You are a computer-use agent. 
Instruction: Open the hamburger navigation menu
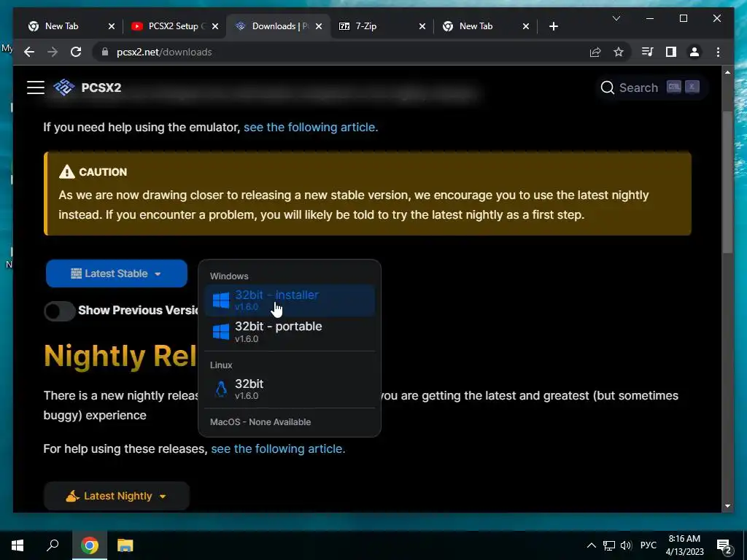tap(36, 87)
